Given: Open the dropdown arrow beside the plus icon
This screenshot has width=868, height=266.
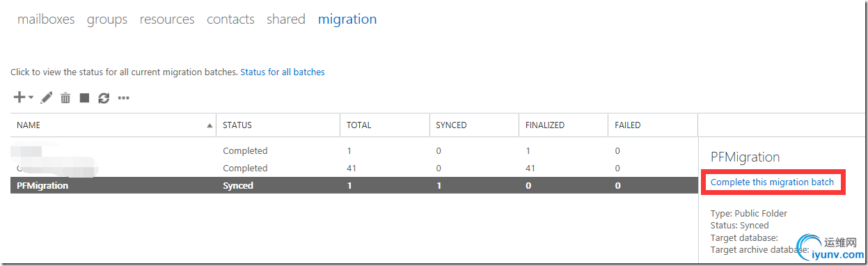Looking at the screenshot, I should point(31,98).
